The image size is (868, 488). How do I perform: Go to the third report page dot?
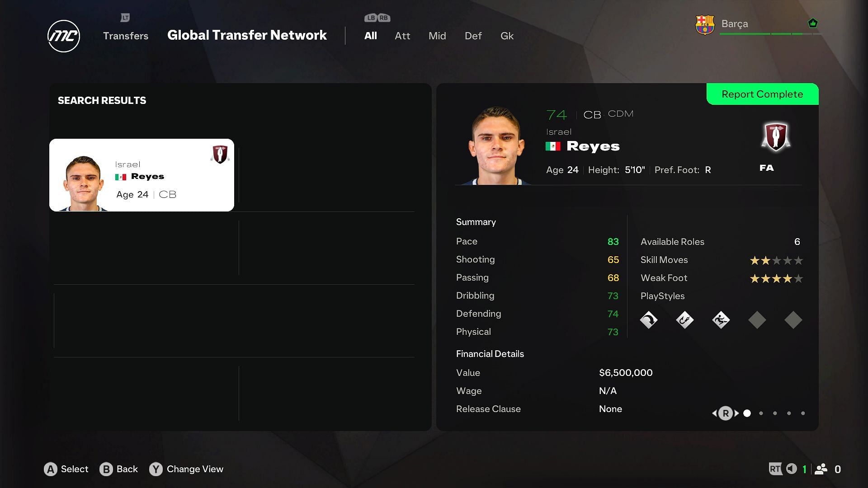tap(775, 413)
